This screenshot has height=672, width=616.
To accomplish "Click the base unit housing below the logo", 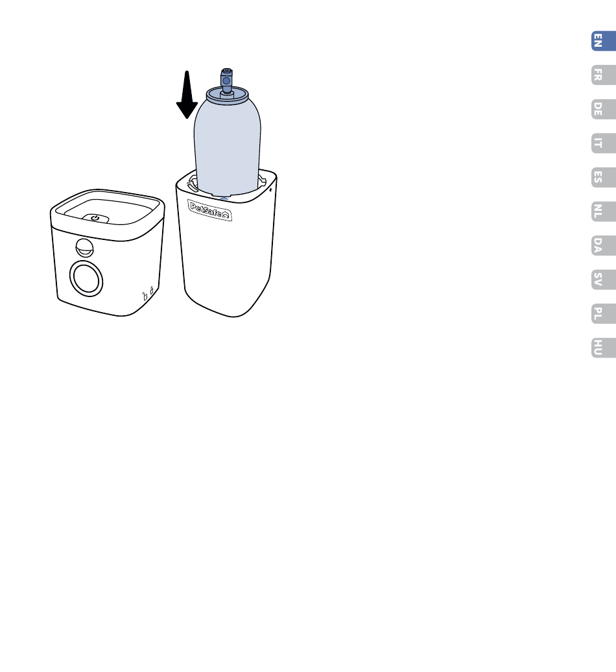I will coord(227,266).
